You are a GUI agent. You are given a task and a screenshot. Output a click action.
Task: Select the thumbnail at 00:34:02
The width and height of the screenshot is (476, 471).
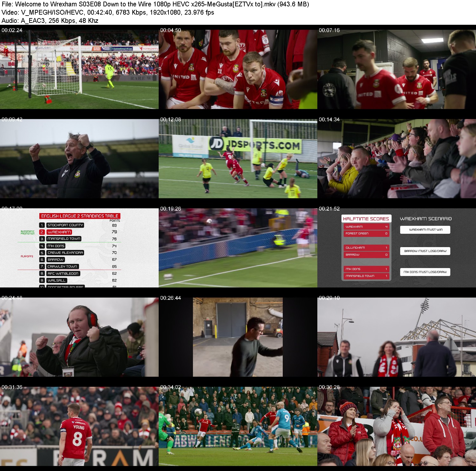[238, 426]
